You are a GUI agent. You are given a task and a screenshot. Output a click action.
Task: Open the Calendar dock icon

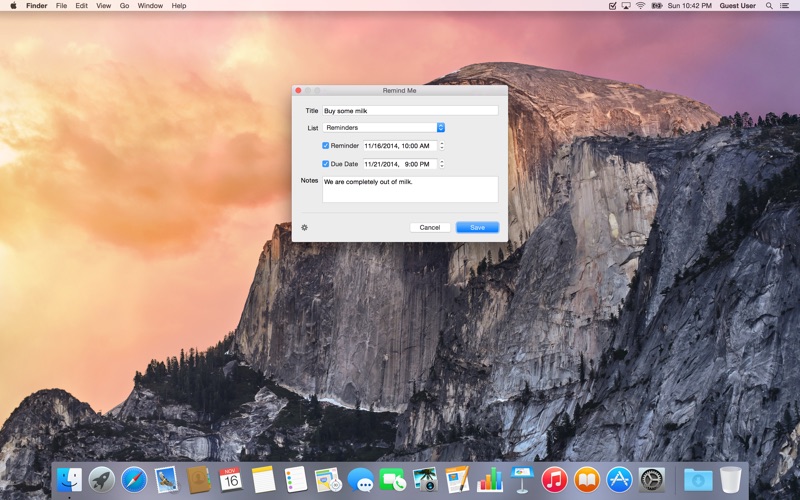[231, 480]
